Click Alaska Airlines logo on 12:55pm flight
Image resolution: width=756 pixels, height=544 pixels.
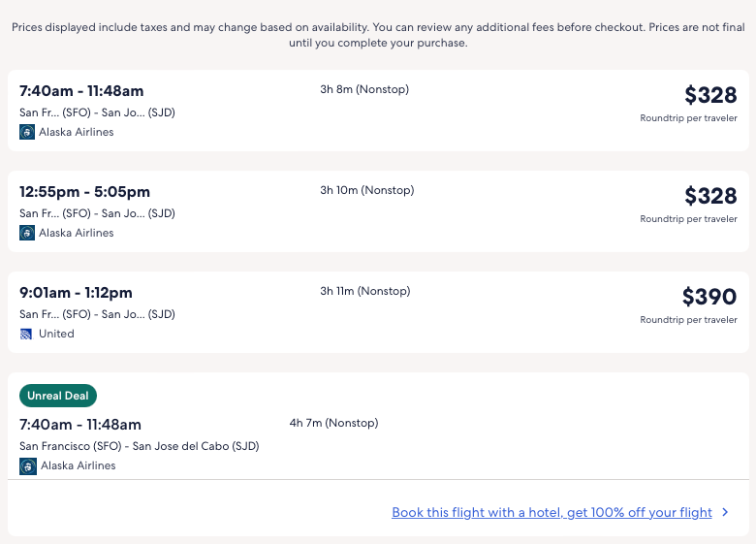tap(27, 233)
